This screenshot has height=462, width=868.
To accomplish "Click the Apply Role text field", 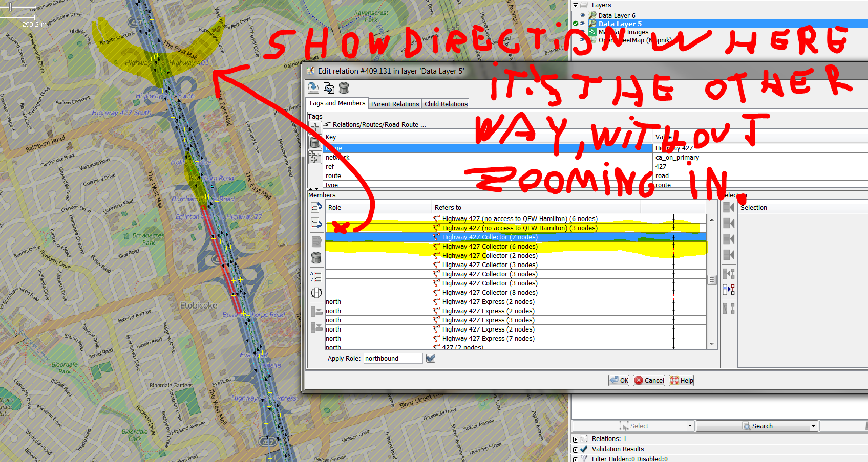I will click(x=393, y=358).
